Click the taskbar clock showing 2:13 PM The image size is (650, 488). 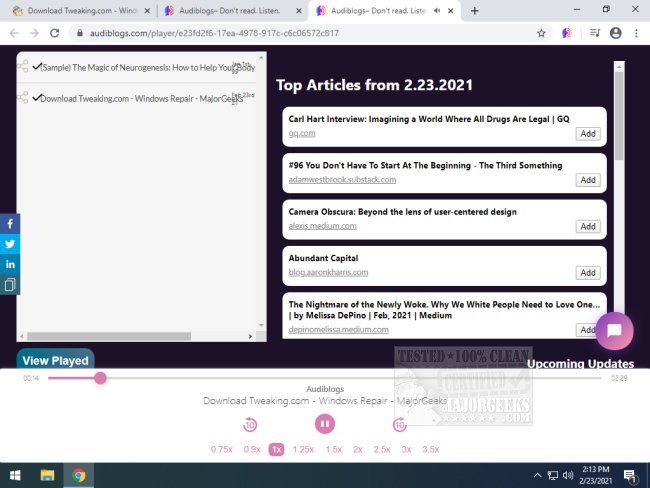(596, 475)
